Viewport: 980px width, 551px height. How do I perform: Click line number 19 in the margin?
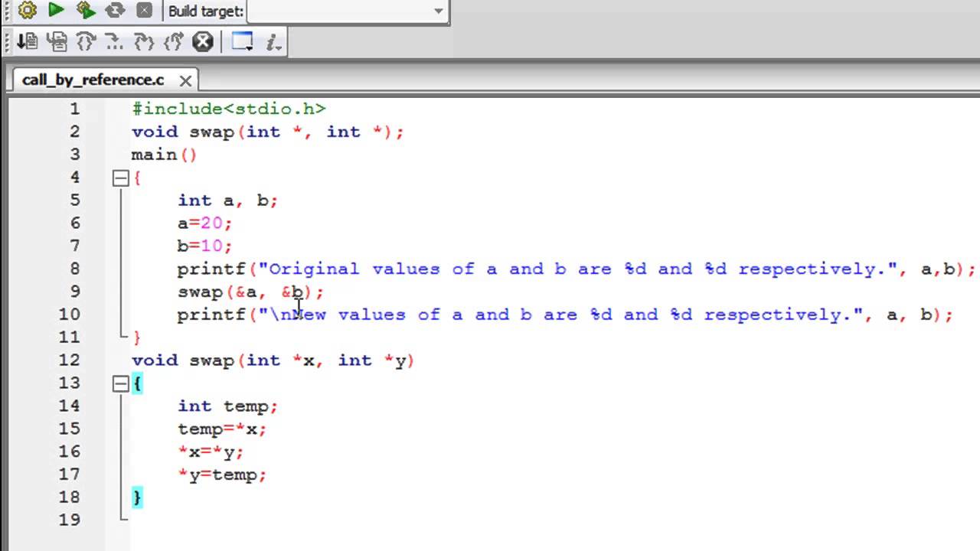coord(70,520)
